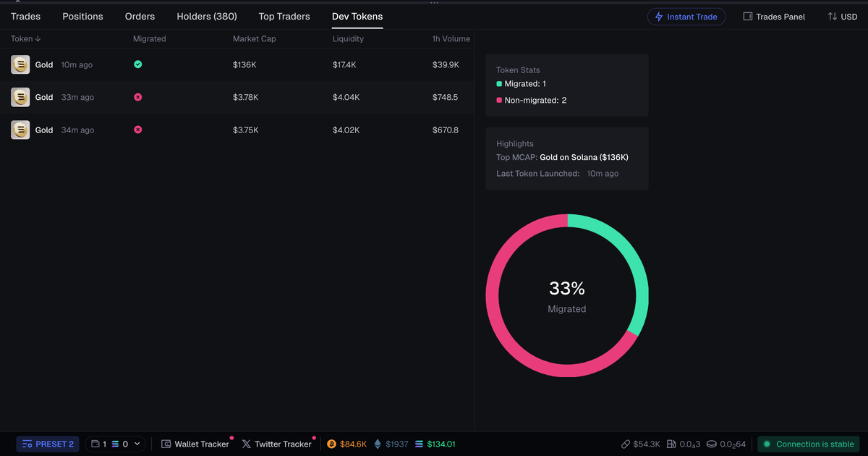868x456 pixels.
Task: Open the Trades Panel
Action: tap(774, 17)
